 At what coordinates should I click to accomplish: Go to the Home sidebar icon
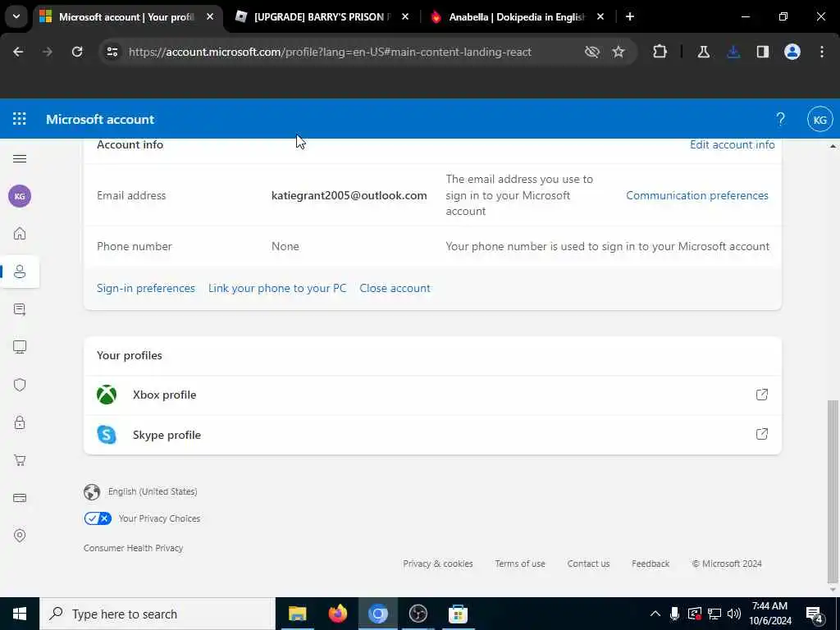pos(20,234)
